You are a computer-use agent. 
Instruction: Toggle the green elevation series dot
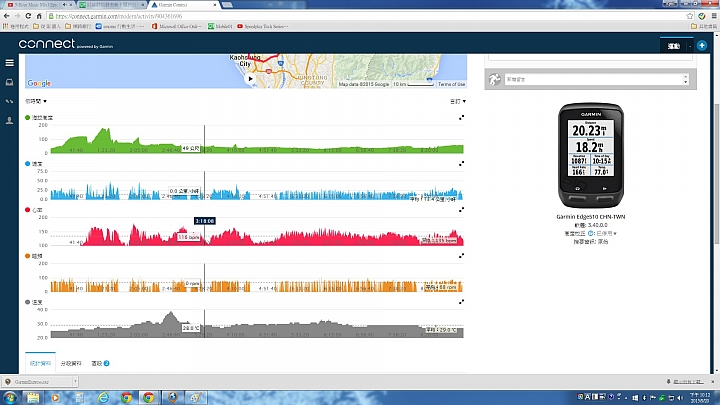pyautogui.click(x=28, y=118)
